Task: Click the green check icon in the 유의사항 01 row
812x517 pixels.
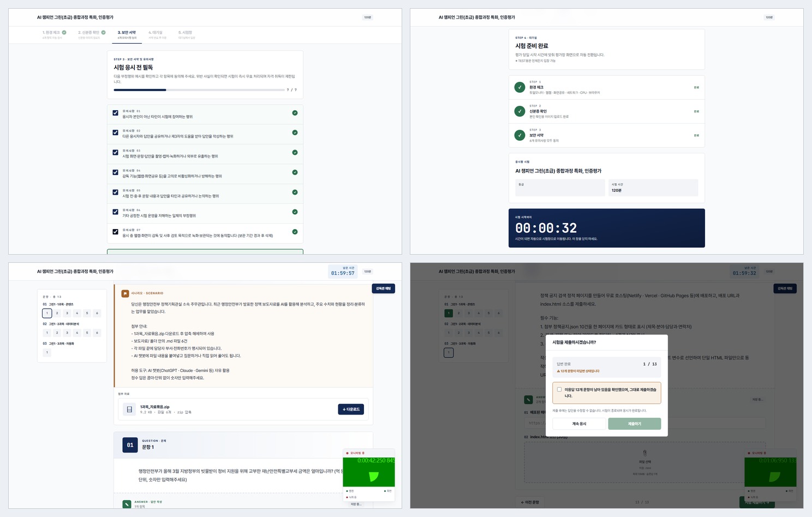Action: coord(295,113)
